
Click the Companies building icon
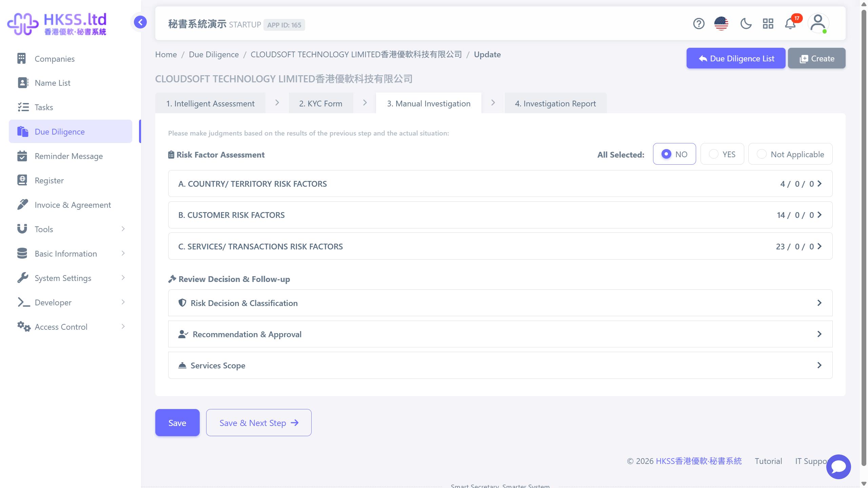click(x=22, y=58)
